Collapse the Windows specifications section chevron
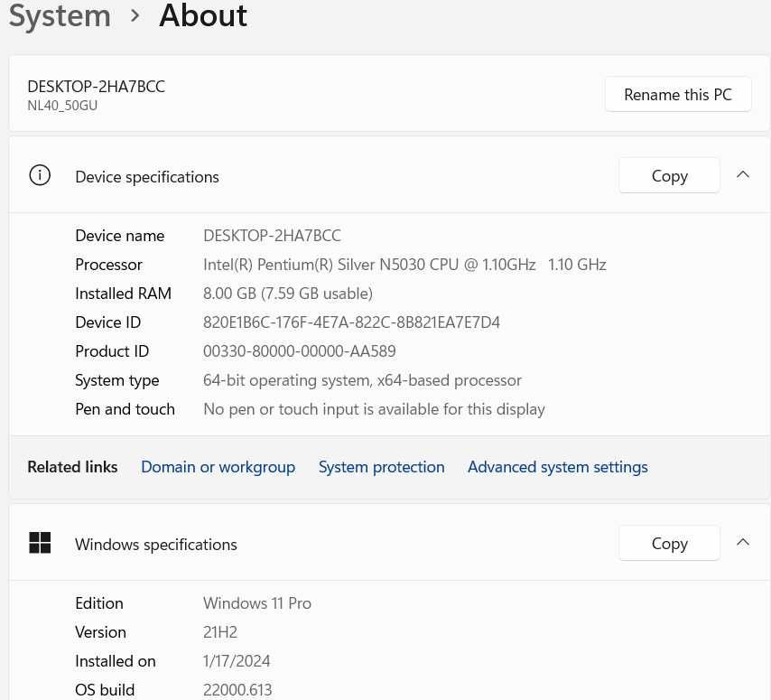Screen dimensions: 771x700 [x=743, y=542]
